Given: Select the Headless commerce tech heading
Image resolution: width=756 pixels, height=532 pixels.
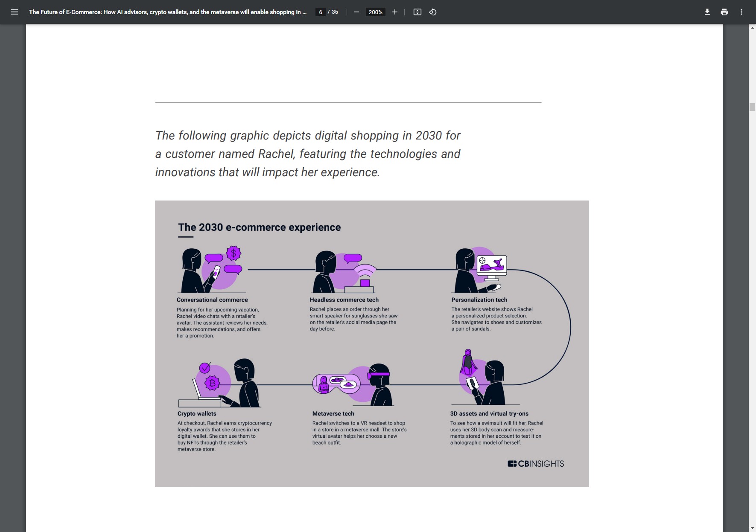Looking at the screenshot, I should tap(344, 300).
